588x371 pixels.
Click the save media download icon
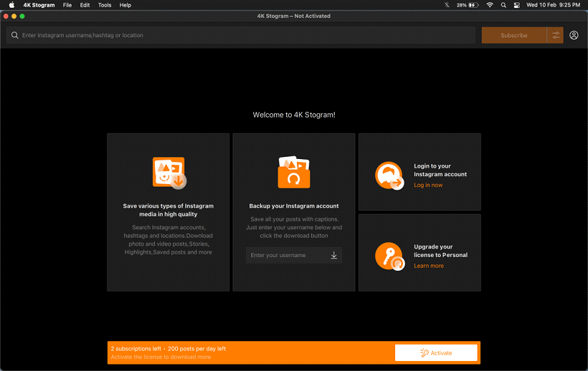[169, 173]
